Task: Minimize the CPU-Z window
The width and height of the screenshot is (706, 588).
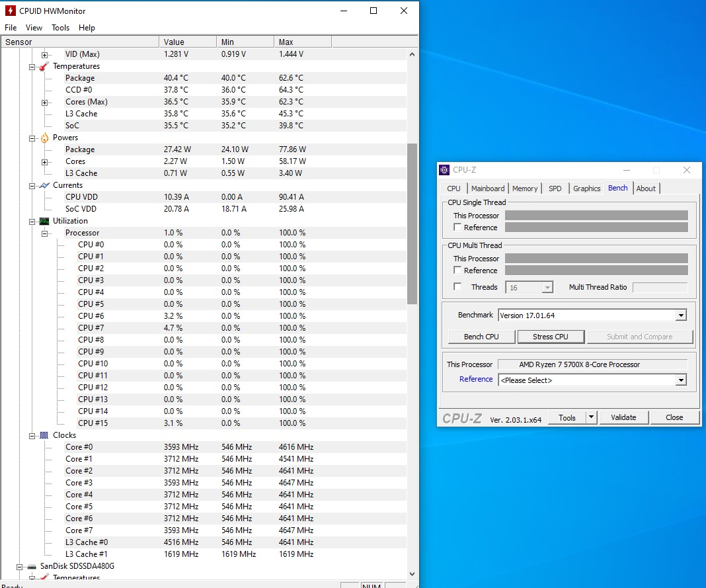Action: [626, 170]
